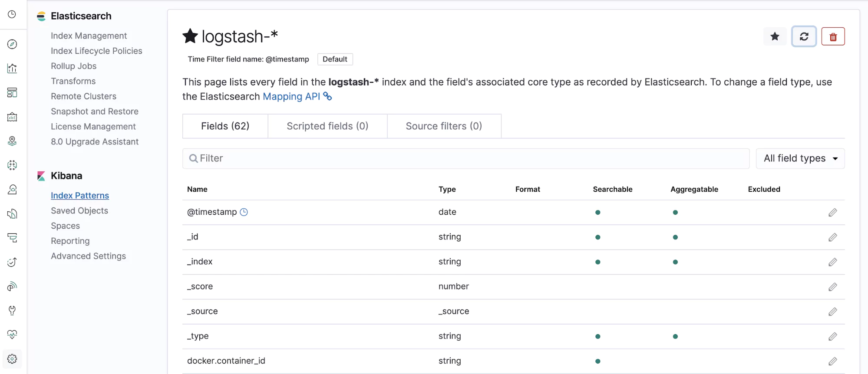Viewport: 868px width, 374px height.
Task: Open Remote Clusters
Action: pos(83,96)
